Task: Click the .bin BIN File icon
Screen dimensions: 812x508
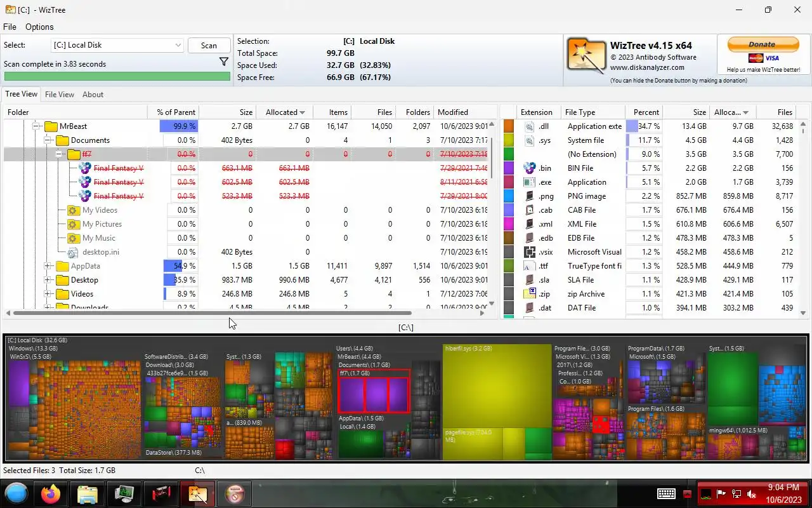Action: (530, 168)
